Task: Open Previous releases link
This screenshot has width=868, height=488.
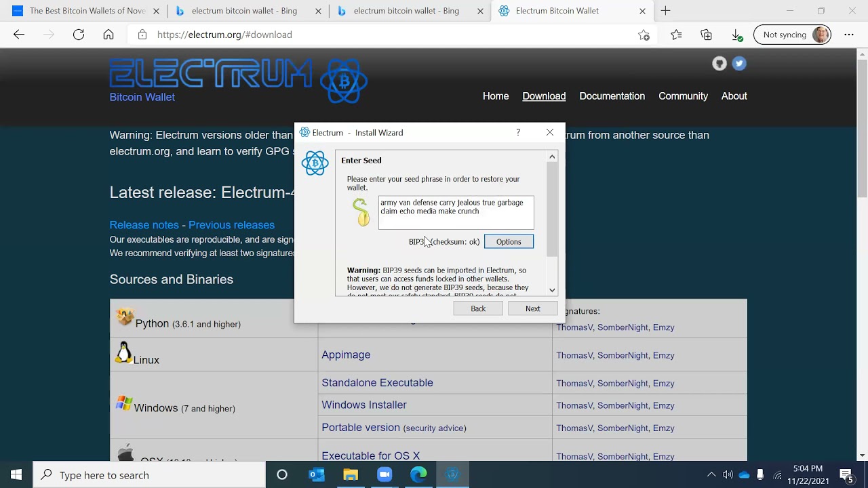Action: click(x=231, y=225)
